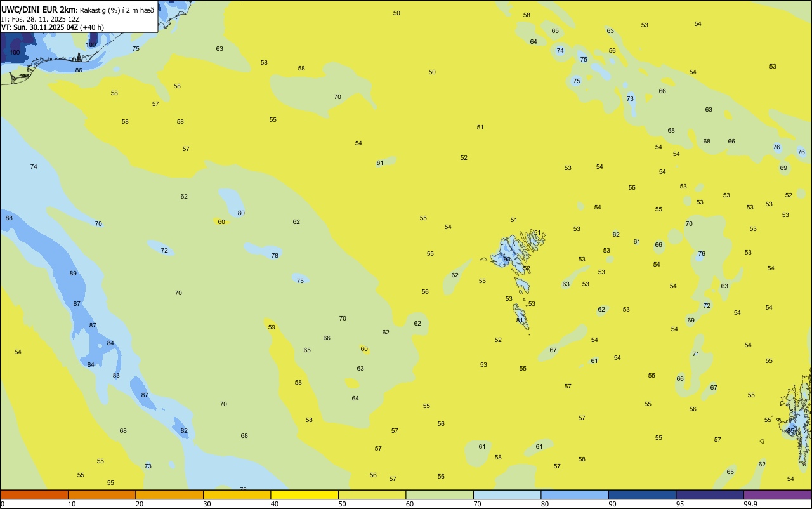Click the 70–80 light blue legend swatch
Screen dimensions: 812x509
507,494
